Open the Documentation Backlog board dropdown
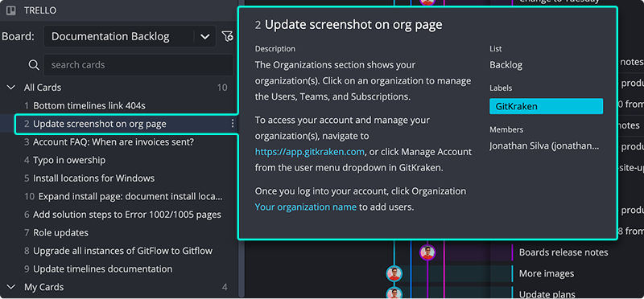644x299 pixels. coord(130,36)
